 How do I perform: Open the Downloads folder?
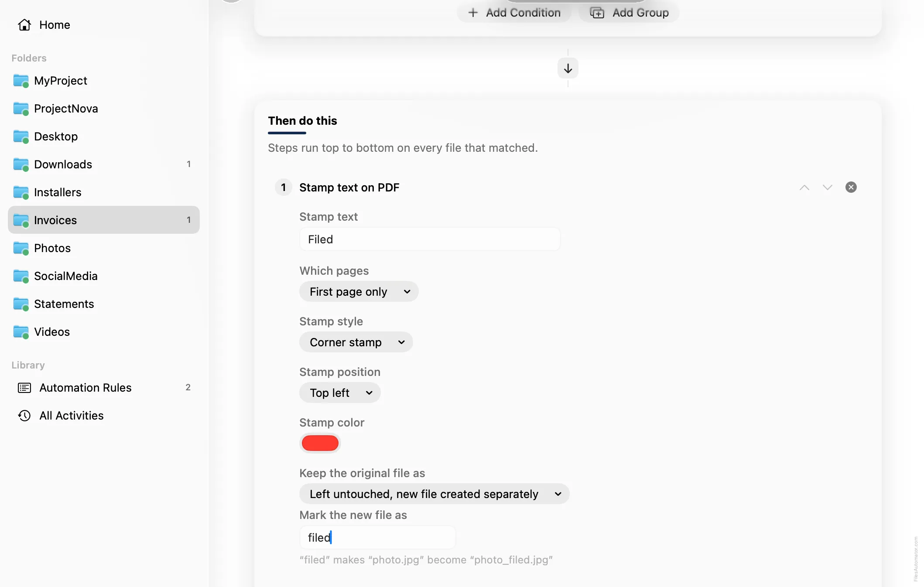click(x=104, y=164)
